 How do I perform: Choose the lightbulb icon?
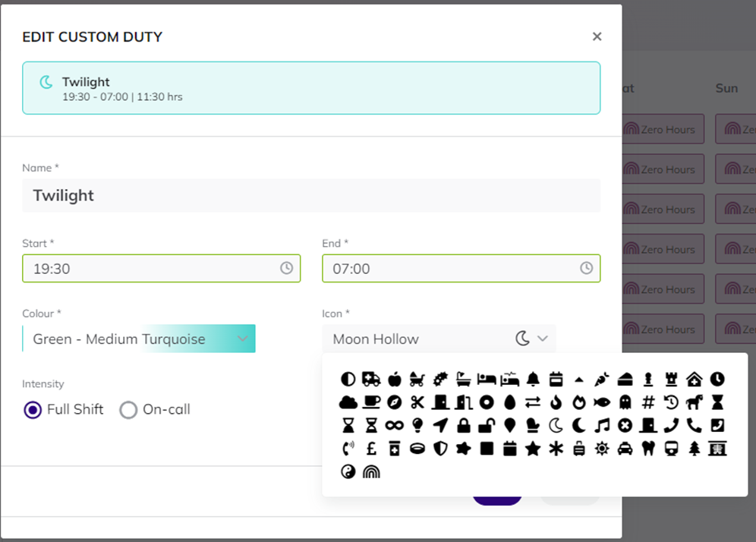pos(417,425)
